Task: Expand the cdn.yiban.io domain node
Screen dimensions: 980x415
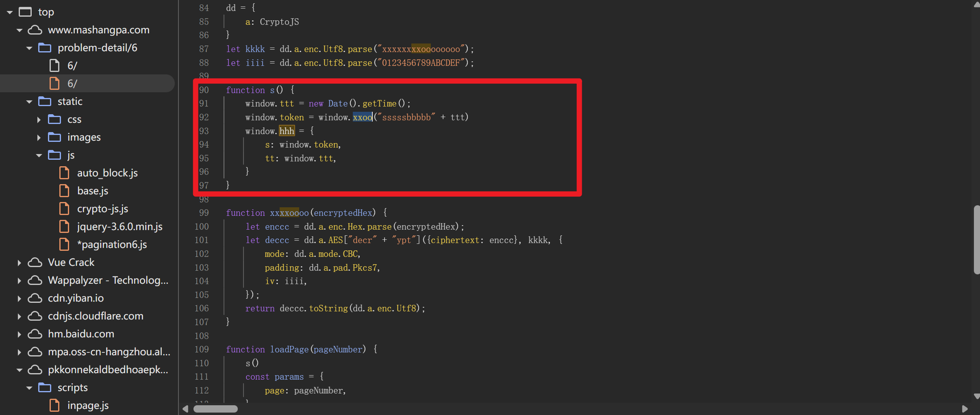Action: click(x=20, y=298)
